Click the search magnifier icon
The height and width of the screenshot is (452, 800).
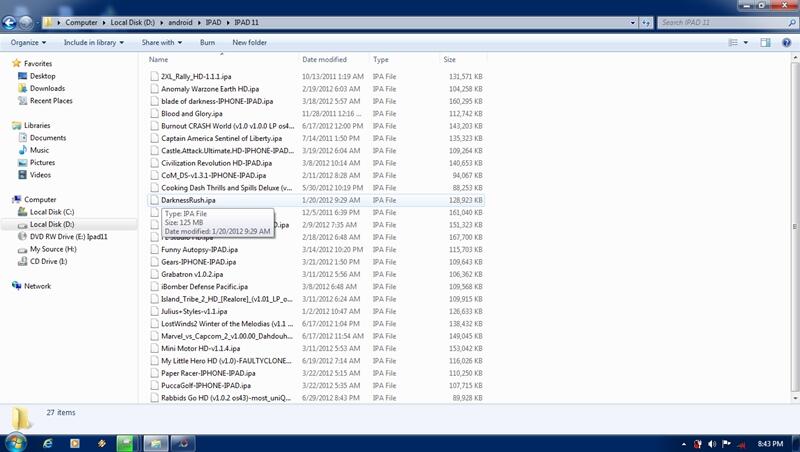pyautogui.click(x=792, y=22)
